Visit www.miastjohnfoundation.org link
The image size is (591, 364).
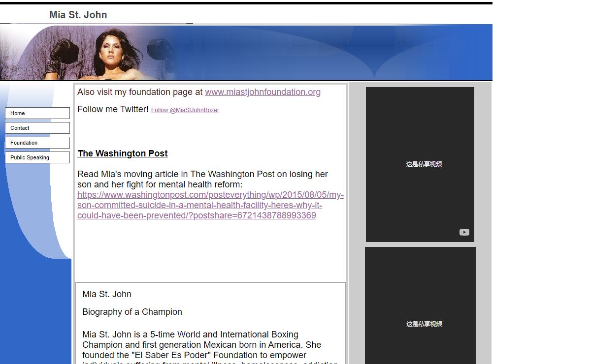(263, 92)
